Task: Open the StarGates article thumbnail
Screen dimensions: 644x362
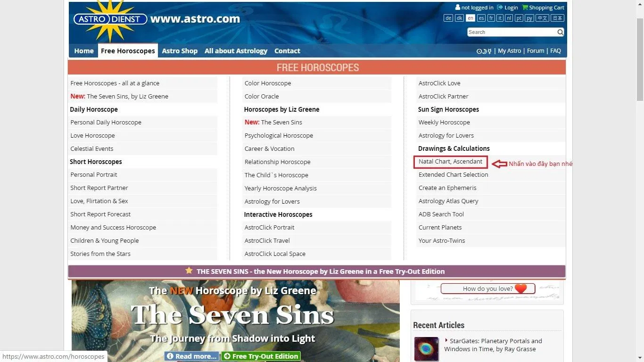Action: pos(426,349)
